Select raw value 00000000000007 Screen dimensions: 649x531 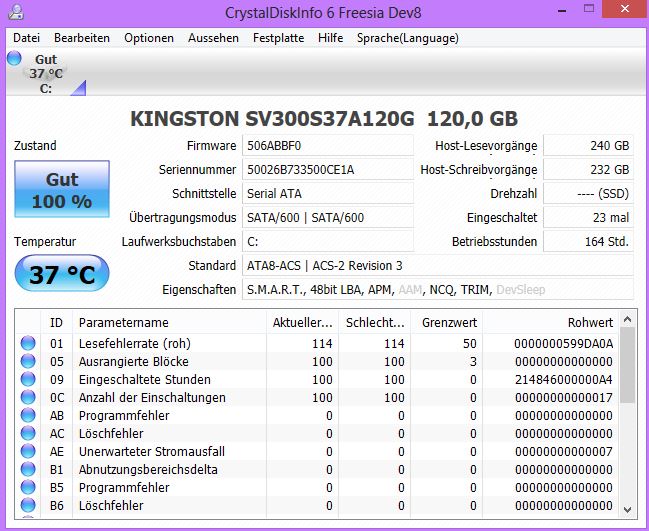click(x=563, y=452)
